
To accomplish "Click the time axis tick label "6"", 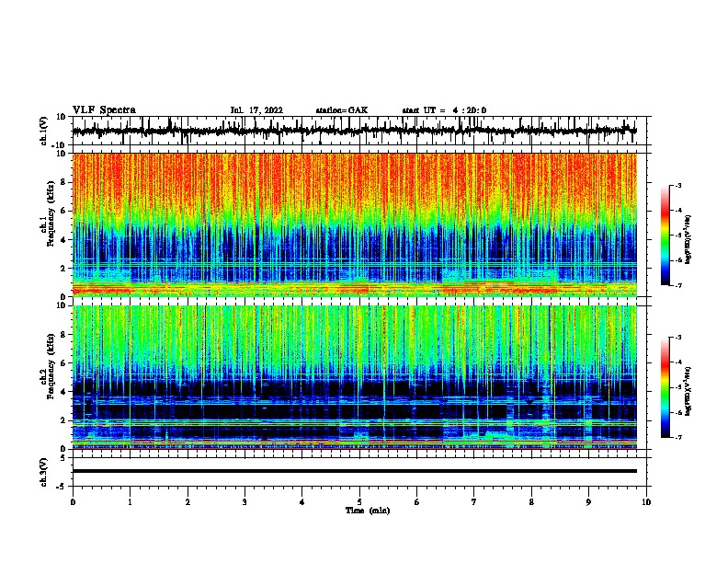I will pyautogui.click(x=417, y=502).
